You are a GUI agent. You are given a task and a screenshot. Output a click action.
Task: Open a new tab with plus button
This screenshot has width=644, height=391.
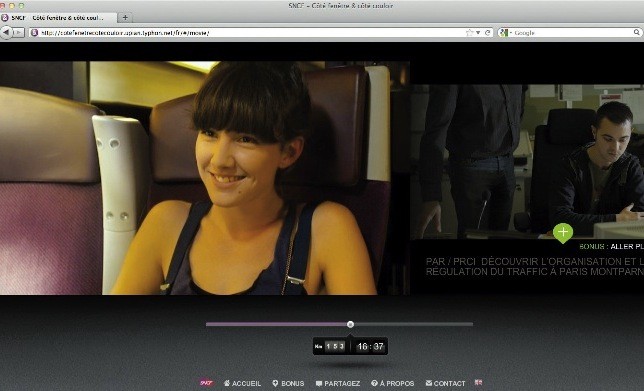pyautogui.click(x=125, y=17)
